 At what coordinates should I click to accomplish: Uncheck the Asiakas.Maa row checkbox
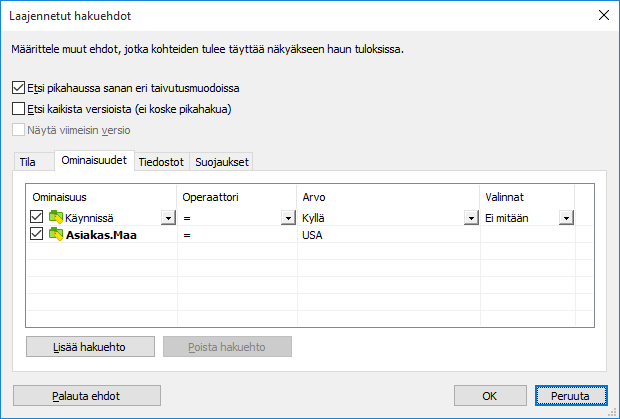tap(37, 235)
